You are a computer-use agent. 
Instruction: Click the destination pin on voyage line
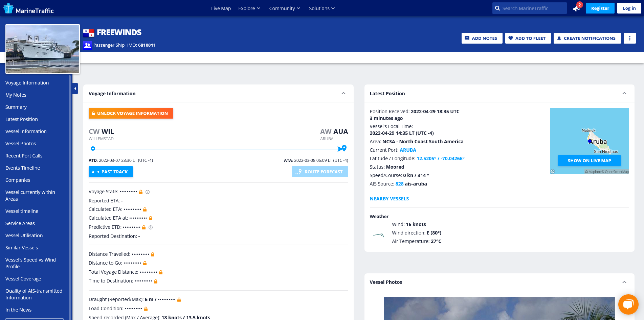(344, 148)
